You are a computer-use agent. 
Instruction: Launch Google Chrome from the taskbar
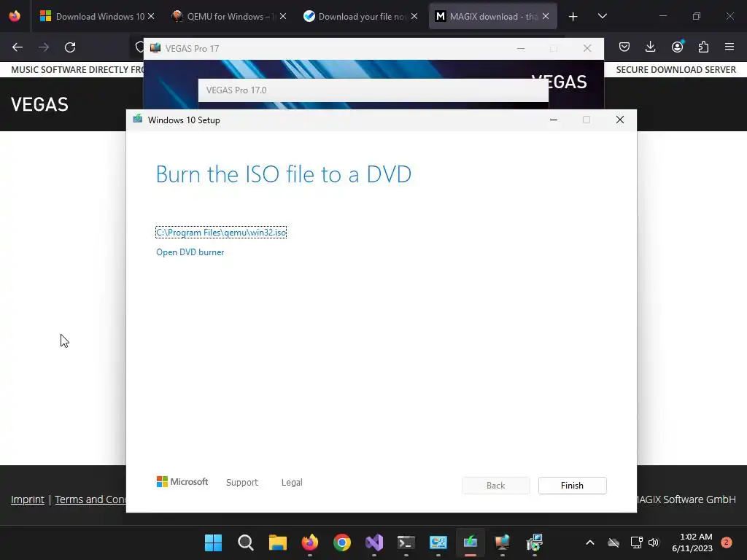tap(342, 542)
